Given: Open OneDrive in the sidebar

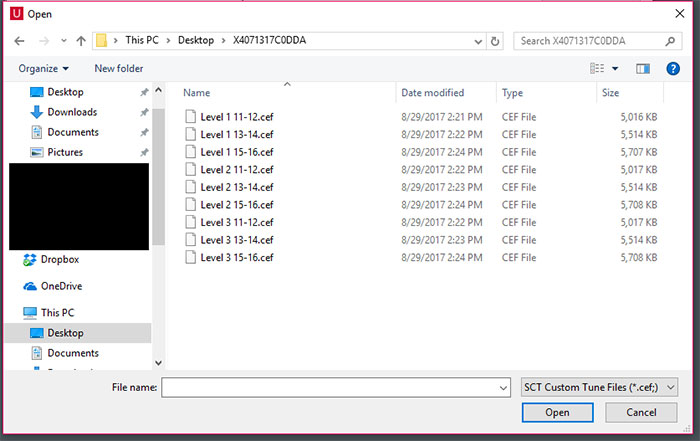Looking at the screenshot, I should tap(61, 285).
